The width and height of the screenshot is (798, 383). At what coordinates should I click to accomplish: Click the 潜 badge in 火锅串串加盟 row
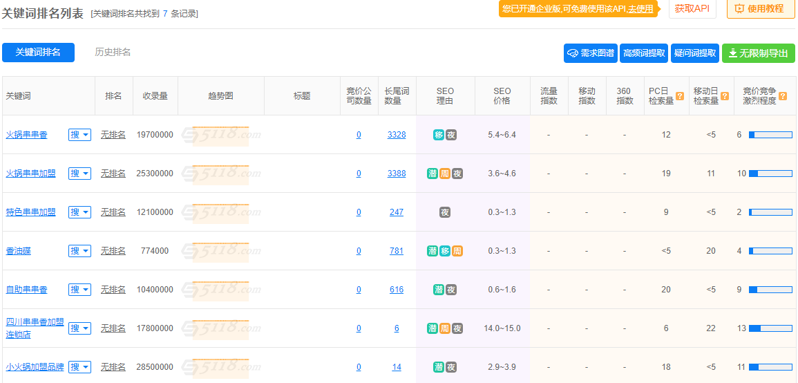[x=433, y=173]
